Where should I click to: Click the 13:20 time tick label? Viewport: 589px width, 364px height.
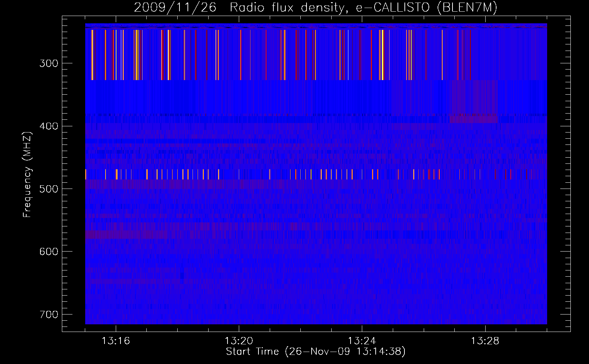pos(239,341)
